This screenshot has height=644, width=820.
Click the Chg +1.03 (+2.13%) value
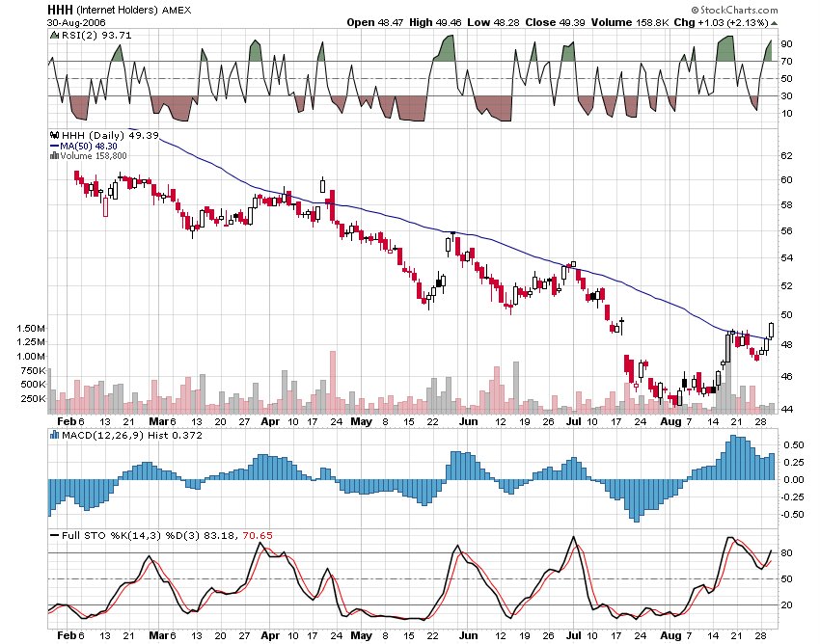(x=722, y=22)
